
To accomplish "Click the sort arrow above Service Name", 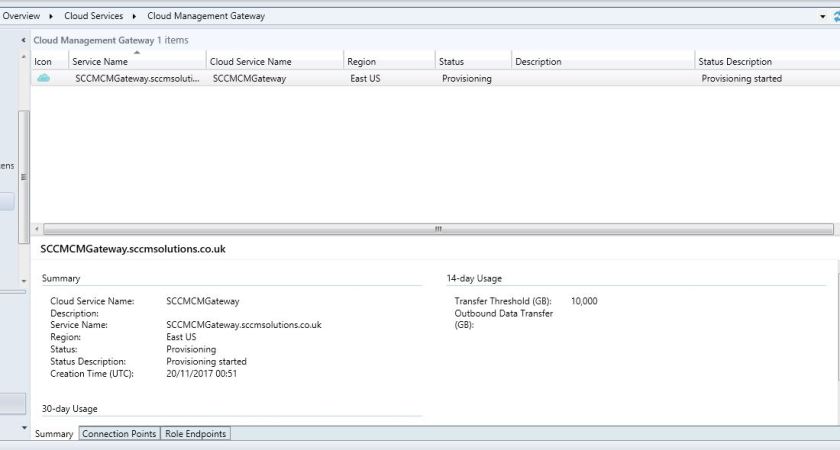I will point(137,52).
